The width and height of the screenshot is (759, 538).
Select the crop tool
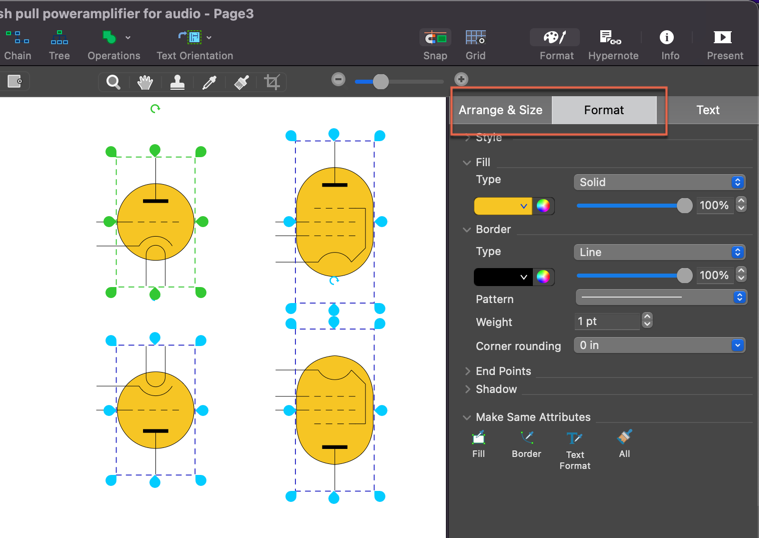pyautogui.click(x=272, y=82)
